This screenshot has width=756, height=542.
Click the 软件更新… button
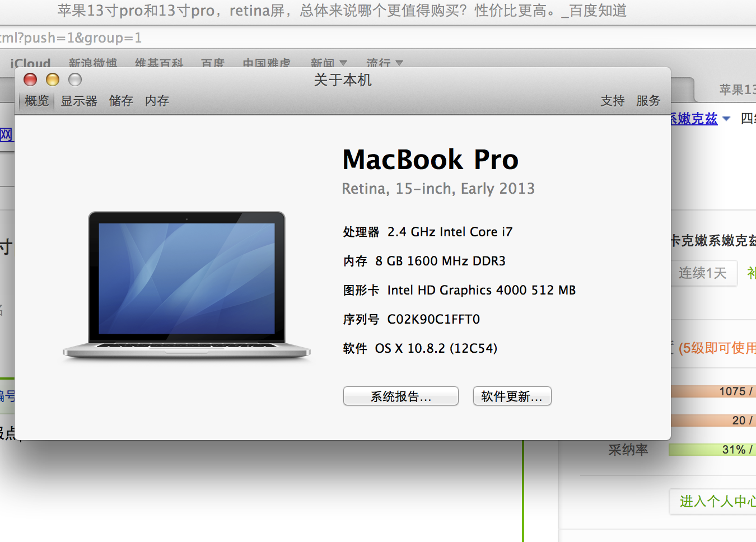(512, 396)
